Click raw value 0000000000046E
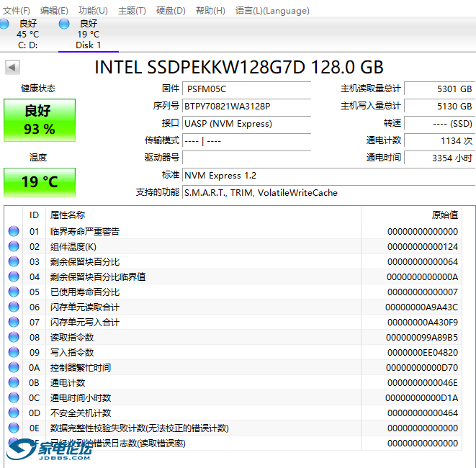Screen dimensions: 476x468 [423, 383]
